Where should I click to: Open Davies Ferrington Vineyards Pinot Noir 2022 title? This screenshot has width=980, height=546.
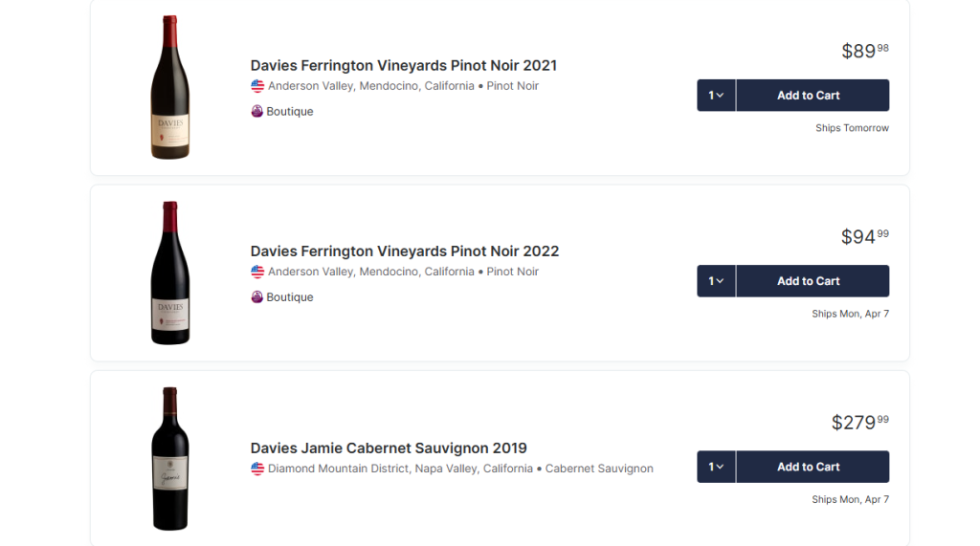(404, 251)
